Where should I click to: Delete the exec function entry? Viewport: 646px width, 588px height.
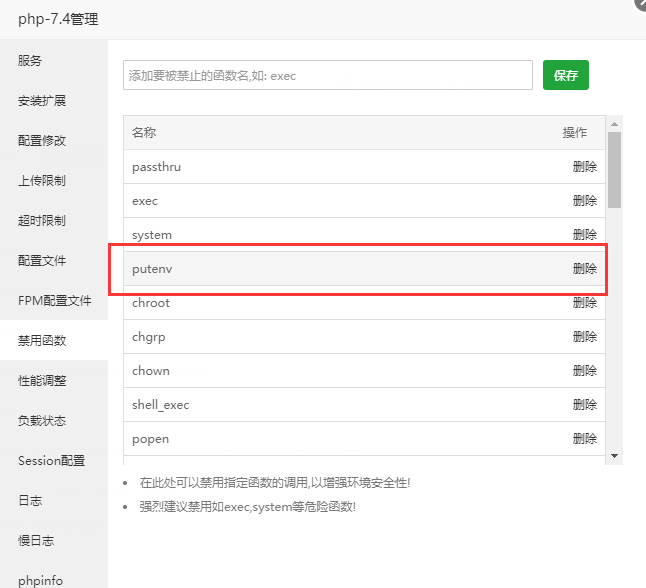coord(585,201)
